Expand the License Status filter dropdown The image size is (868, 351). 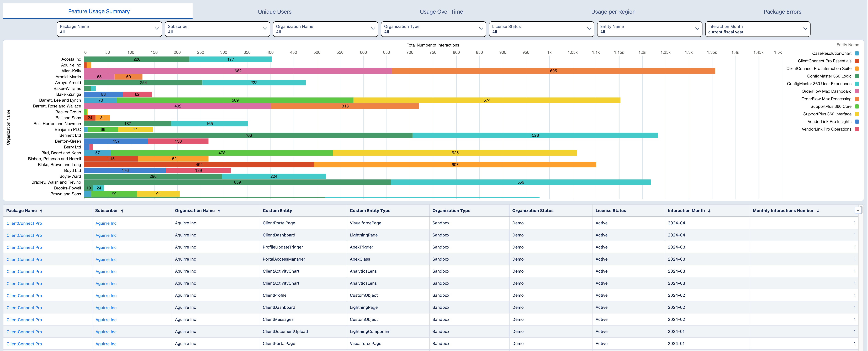tap(542, 29)
